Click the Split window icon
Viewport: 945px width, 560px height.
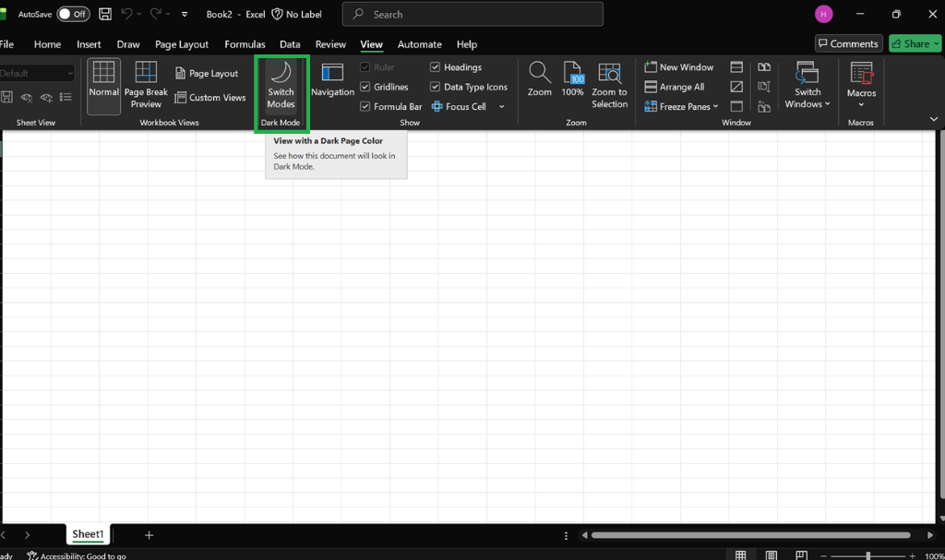point(736,67)
